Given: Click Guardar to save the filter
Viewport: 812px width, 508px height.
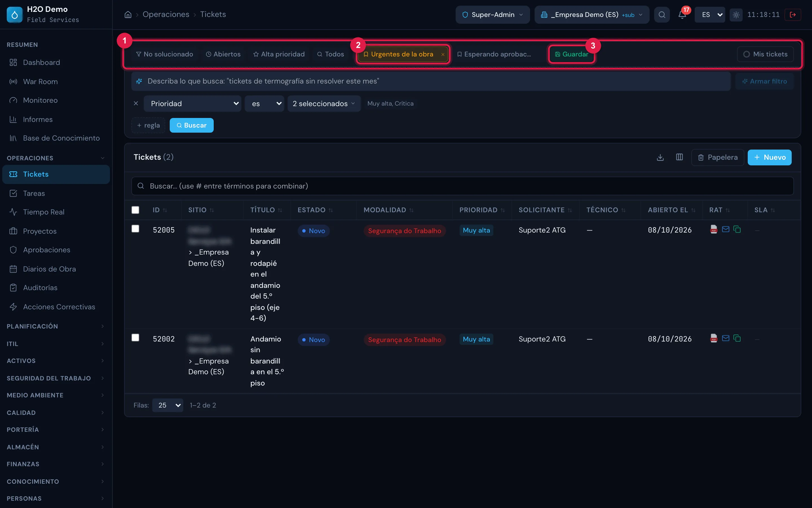Looking at the screenshot, I should pos(572,54).
